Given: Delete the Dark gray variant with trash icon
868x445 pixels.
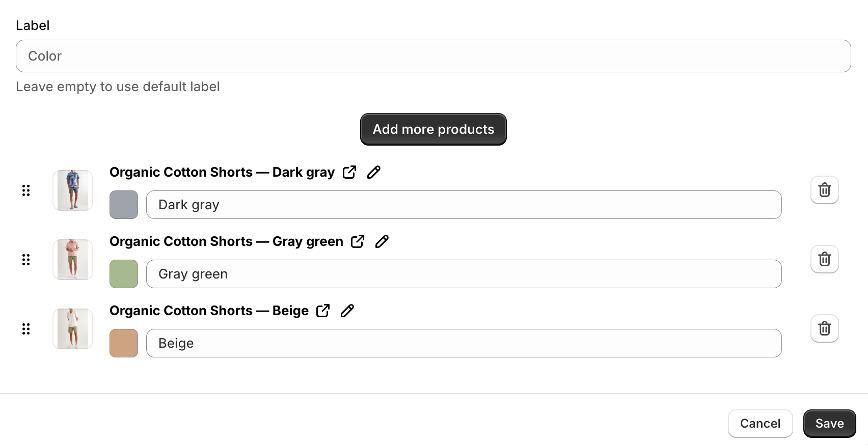Looking at the screenshot, I should pos(825,190).
